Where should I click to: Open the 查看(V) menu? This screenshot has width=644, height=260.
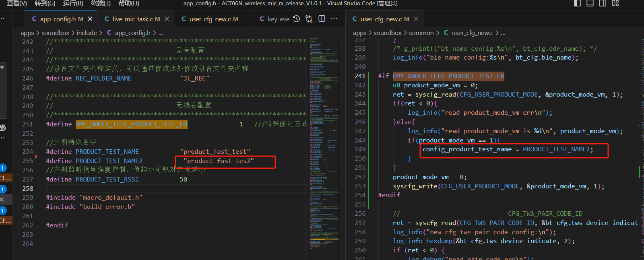point(17,3)
